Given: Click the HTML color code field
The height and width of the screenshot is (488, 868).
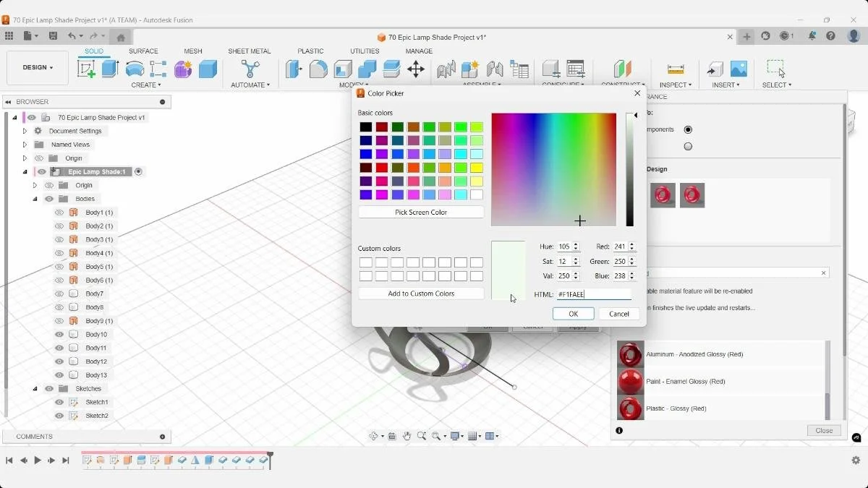Looking at the screenshot, I should click(593, 294).
